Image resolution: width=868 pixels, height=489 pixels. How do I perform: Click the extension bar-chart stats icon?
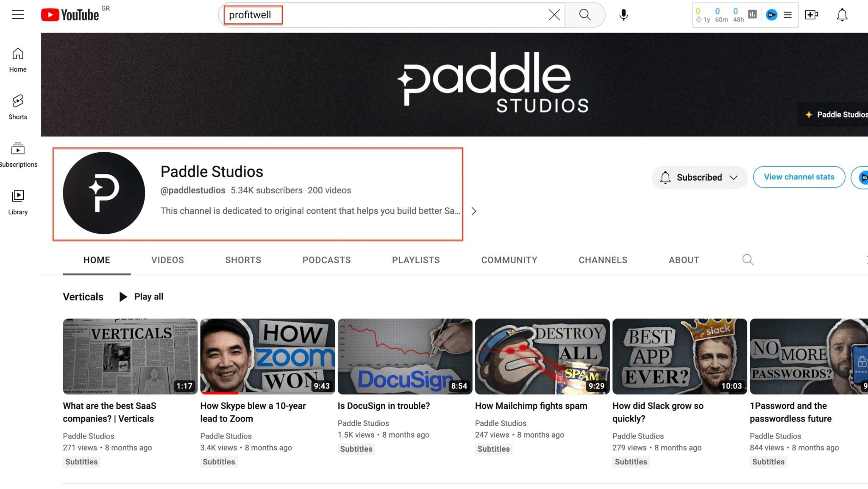coord(752,14)
